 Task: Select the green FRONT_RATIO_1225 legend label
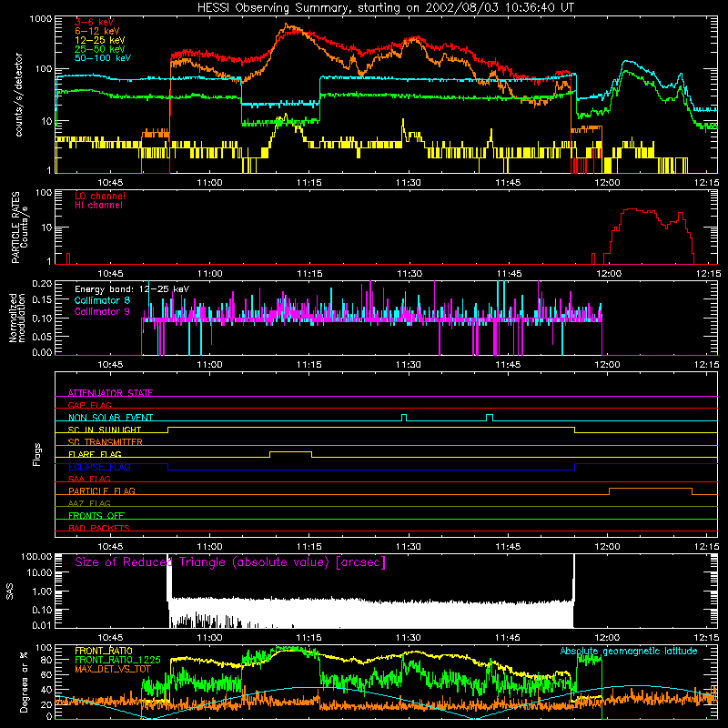[x=117, y=660]
